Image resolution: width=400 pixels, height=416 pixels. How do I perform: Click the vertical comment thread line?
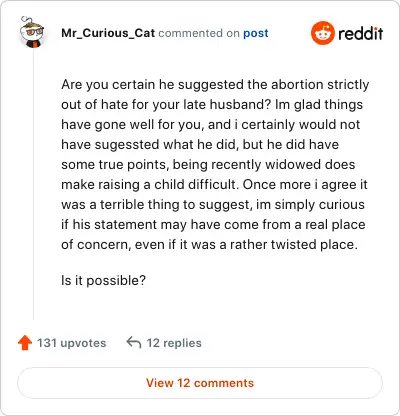33,183
